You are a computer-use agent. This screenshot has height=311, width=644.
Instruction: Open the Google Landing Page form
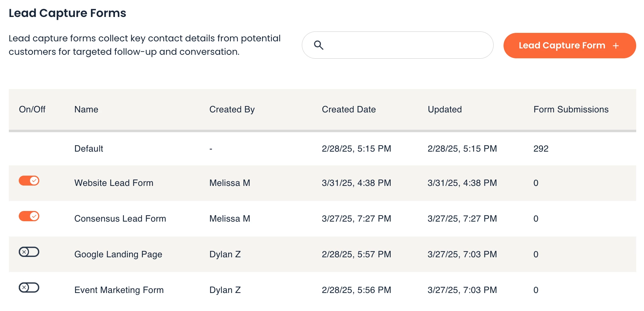(118, 254)
